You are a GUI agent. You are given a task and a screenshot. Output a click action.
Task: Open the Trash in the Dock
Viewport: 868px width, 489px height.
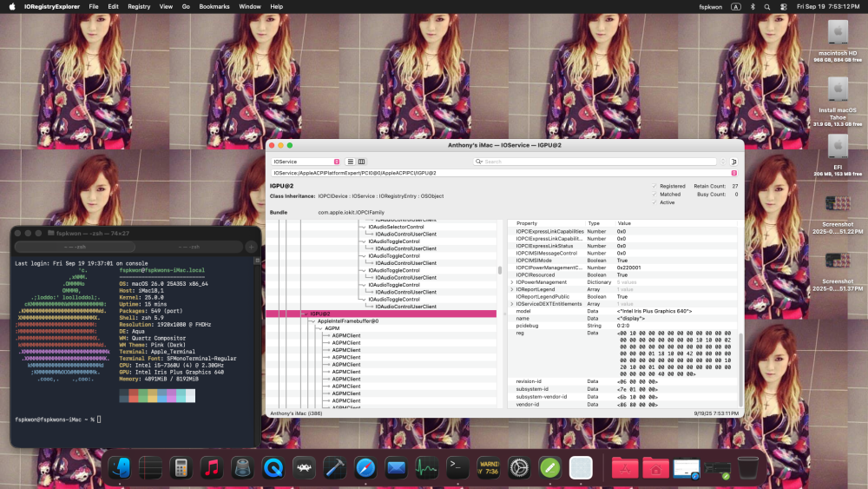(x=748, y=468)
